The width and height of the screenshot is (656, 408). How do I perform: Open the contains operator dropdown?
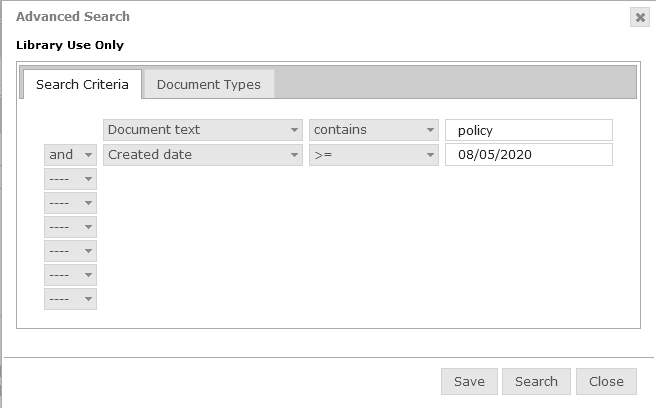click(x=374, y=130)
